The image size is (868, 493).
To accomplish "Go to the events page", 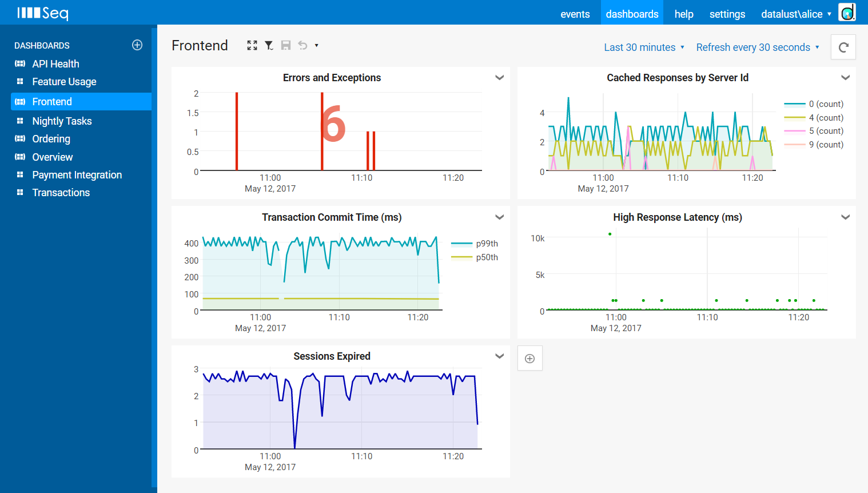I will [x=575, y=14].
